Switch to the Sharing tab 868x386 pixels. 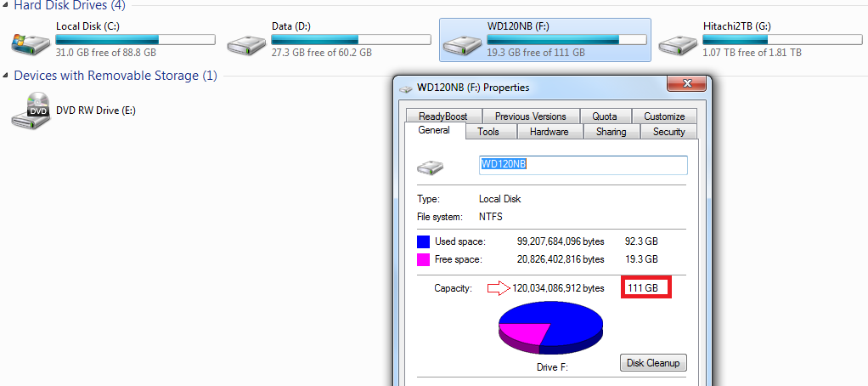612,132
